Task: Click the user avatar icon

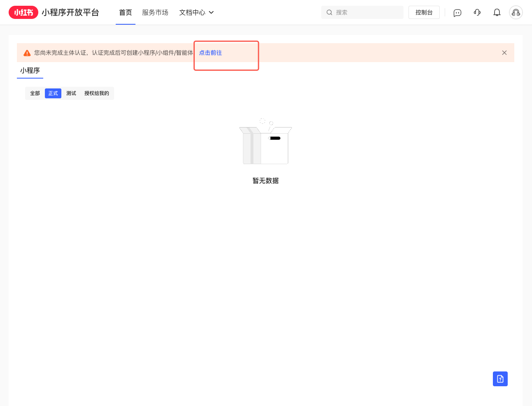Action: pos(516,12)
